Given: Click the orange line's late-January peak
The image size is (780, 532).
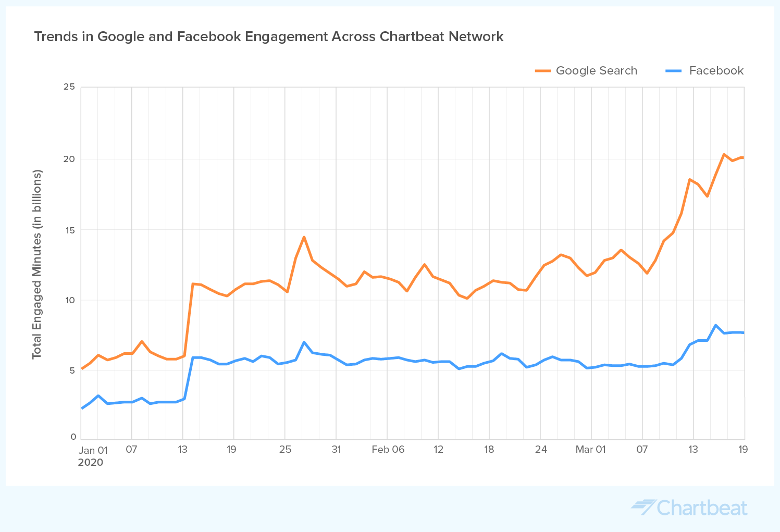Looking at the screenshot, I should [304, 237].
